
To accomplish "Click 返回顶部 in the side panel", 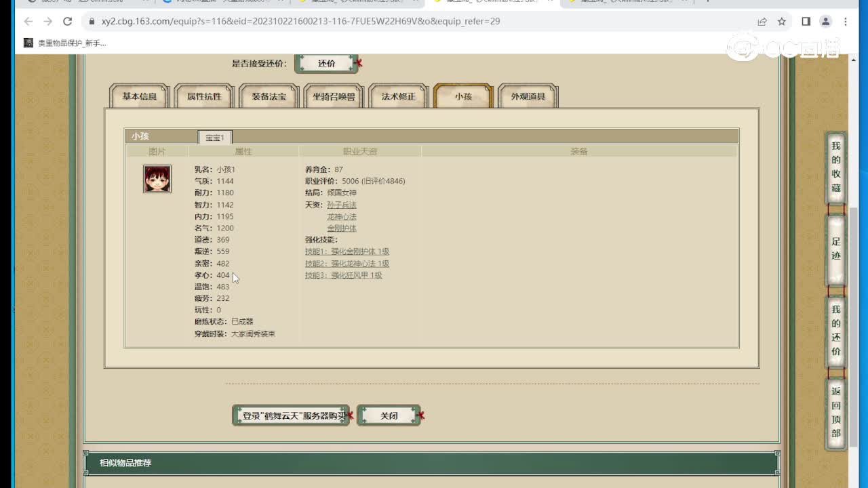I will pos(836,412).
